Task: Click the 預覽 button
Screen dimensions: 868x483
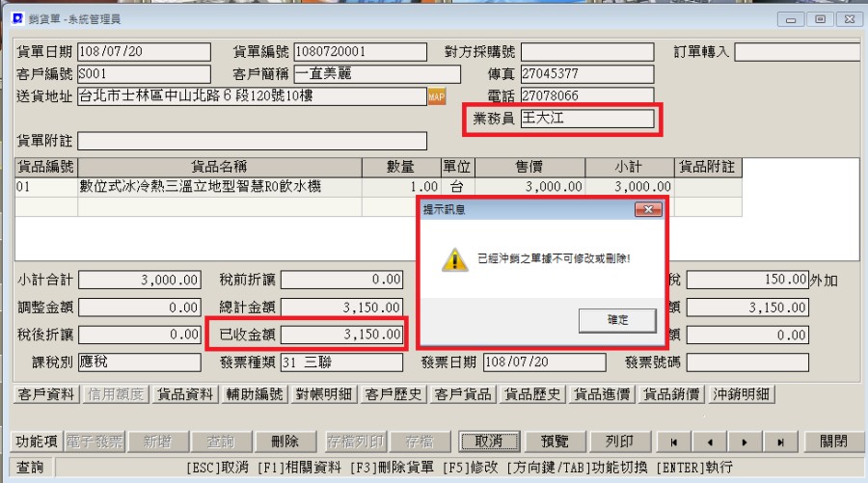Action: pyautogui.click(x=555, y=442)
